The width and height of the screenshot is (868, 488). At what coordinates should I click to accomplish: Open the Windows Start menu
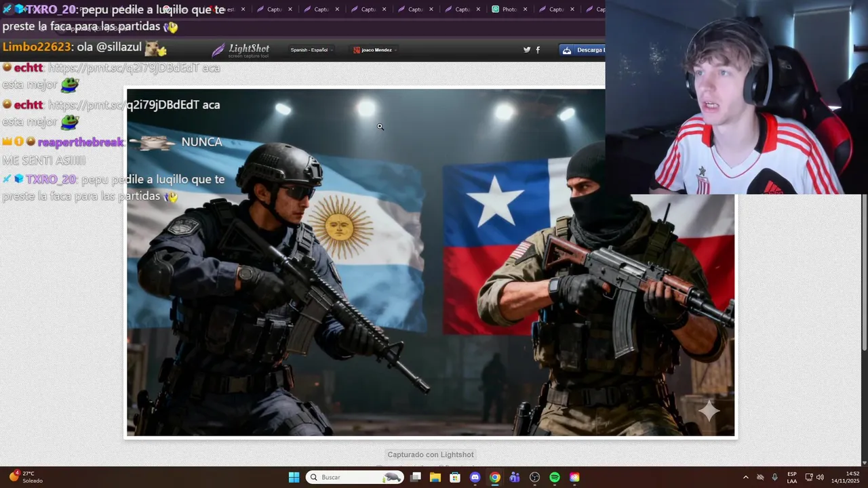click(x=294, y=477)
